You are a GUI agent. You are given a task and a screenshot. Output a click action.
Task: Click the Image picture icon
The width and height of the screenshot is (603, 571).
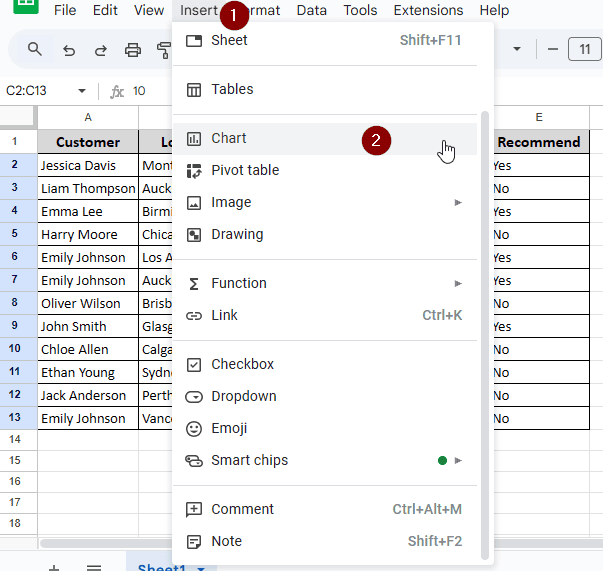click(194, 203)
